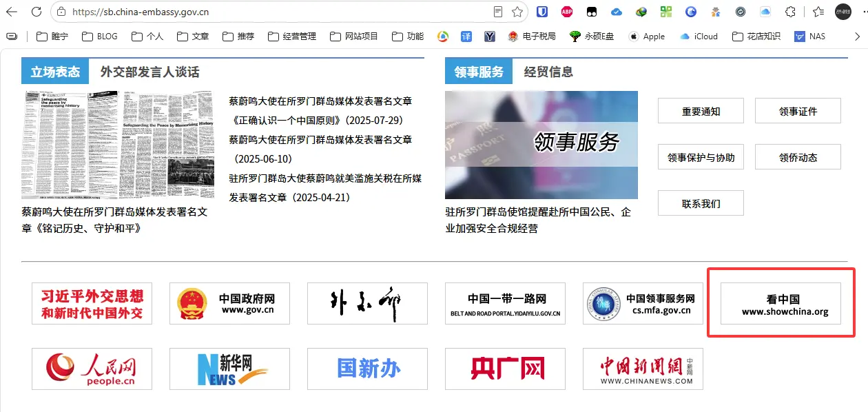
Task: Open the Bitwarden shield extension
Action: pyautogui.click(x=541, y=12)
